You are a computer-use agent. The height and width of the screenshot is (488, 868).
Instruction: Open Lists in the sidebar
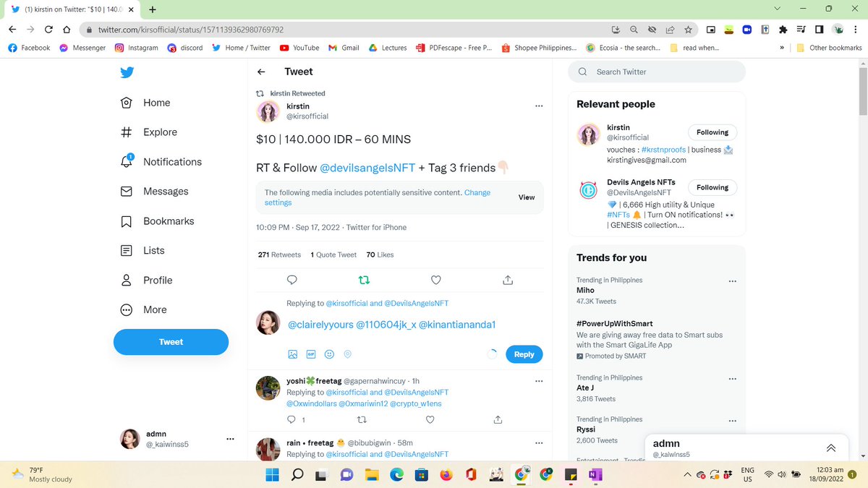142,251
